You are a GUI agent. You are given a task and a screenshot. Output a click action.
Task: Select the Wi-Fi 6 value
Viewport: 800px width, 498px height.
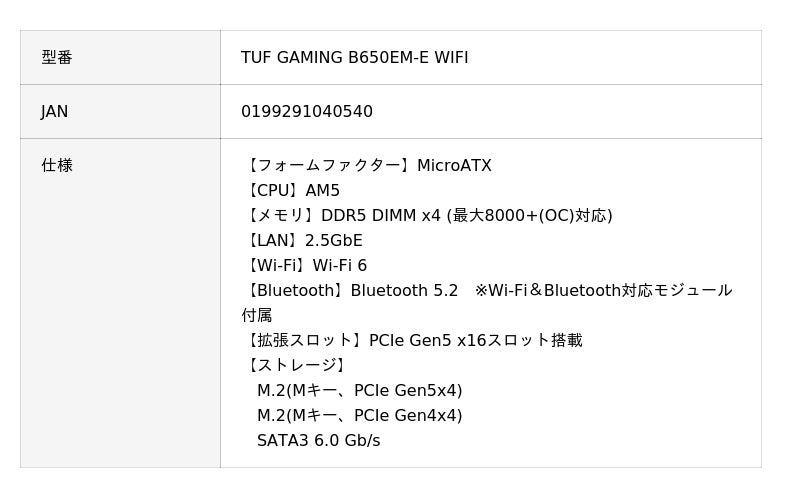click(340, 266)
